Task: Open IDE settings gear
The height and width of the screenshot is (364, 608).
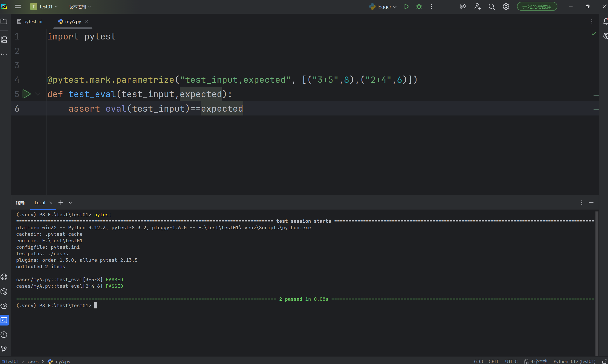Action: [506, 7]
